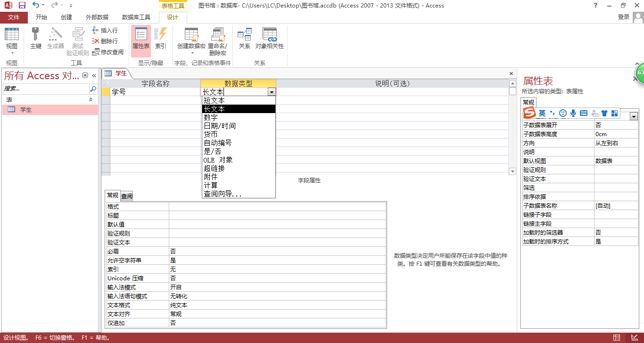The height and width of the screenshot is (343, 644).
Task: Click the 输入法模式 value 开启
Action: (278, 287)
